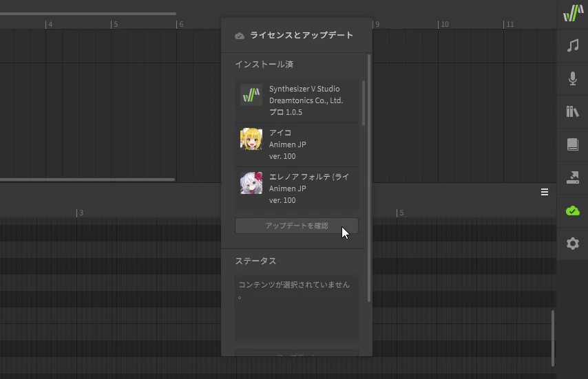The height and width of the screenshot is (379, 588).
Task: Select the エレノア フォルテ voice database entry
Action: (x=297, y=188)
